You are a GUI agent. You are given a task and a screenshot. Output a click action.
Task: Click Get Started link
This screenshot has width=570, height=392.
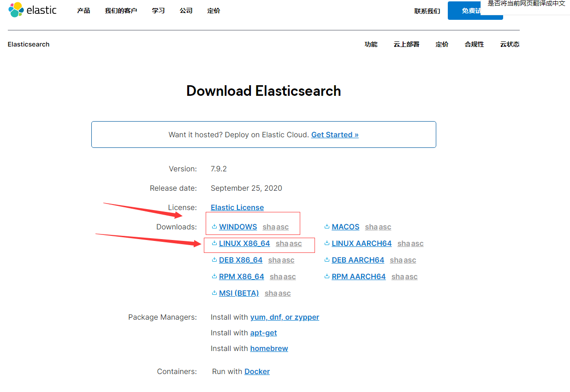335,135
